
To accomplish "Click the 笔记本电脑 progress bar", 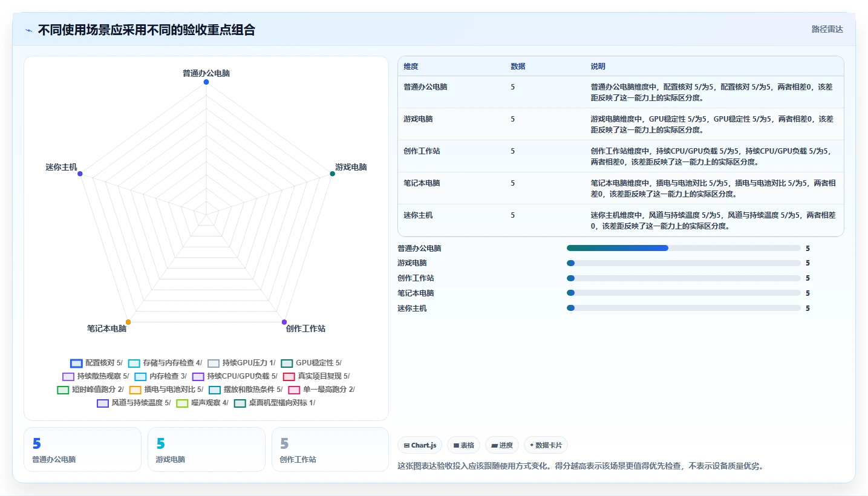I will point(684,293).
